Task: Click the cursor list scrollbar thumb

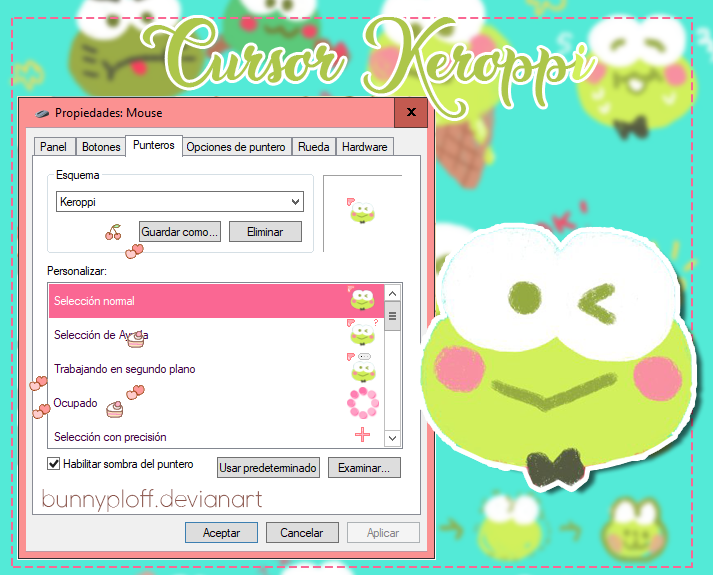Action: pos(392,316)
